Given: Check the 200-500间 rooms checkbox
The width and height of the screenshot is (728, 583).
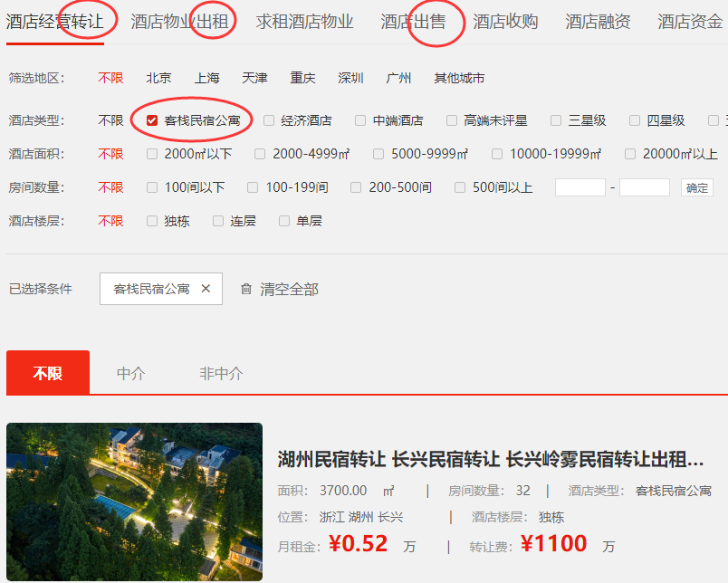Looking at the screenshot, I should coord(356,187).
